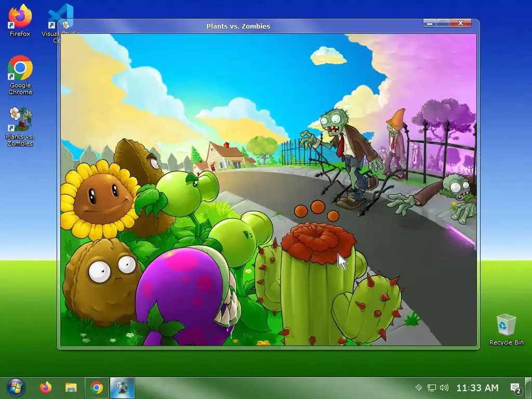
Task: Click the 11:33 AM clock
Action: click(477, 388)
